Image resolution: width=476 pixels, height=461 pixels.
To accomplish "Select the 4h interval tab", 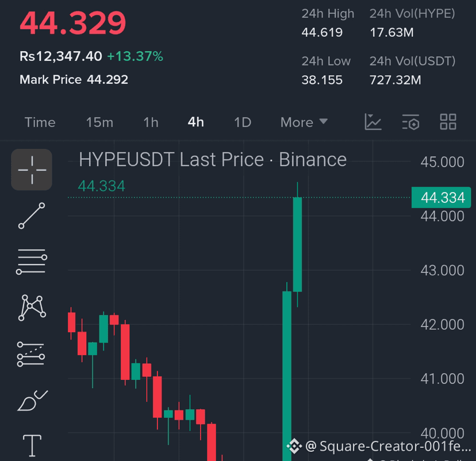I will [x=196, y=122].
